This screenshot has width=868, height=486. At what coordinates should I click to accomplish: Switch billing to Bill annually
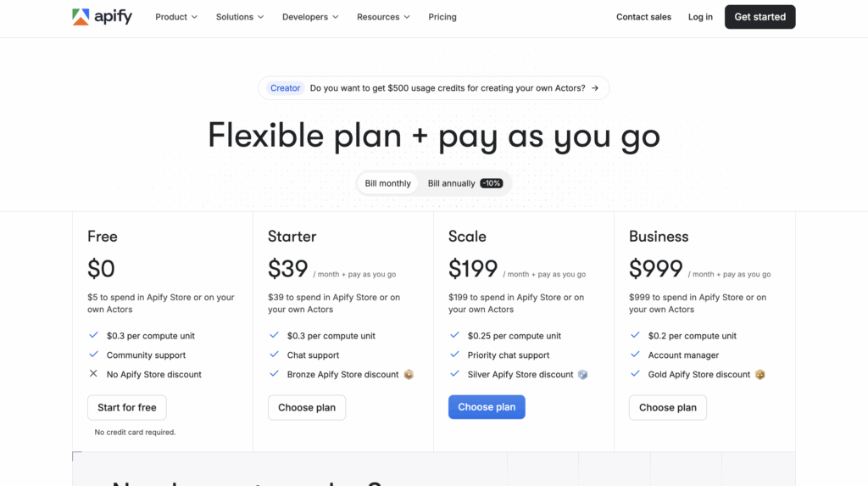pos(451,183)
